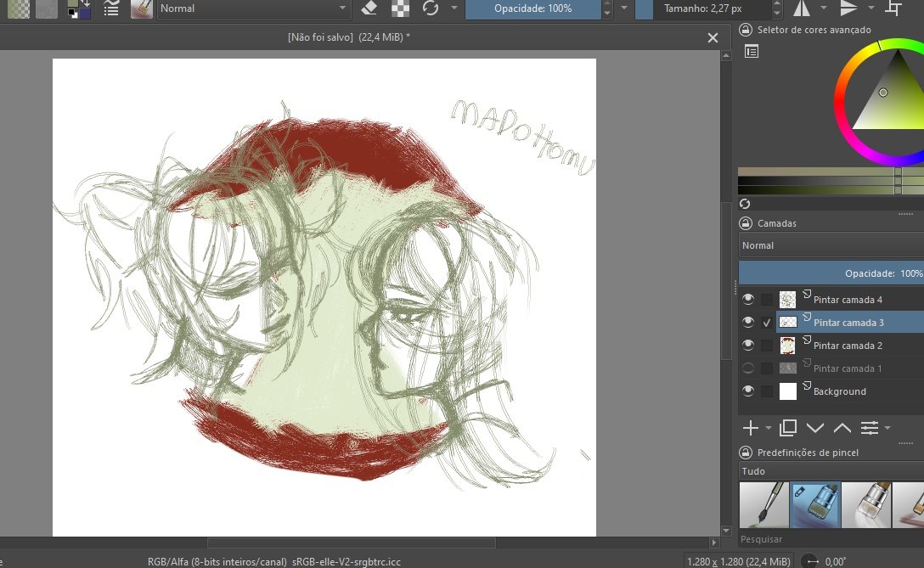Move the layer down with the arrow
924x568 pixels.
click(x=815, y=428)
